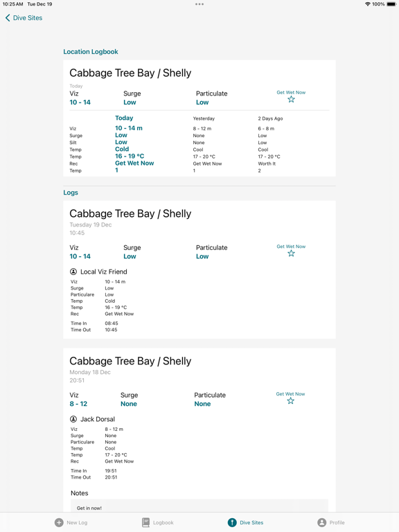Select the Yesterday column header
This screenshot has height=532, width=399.
pyautogui.click(x=204, y=118)
